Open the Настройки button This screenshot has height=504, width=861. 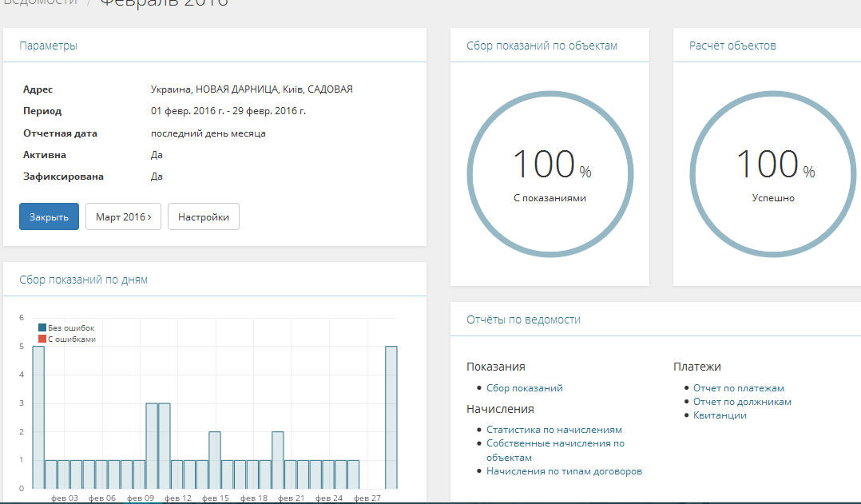(x=203, y=216)
